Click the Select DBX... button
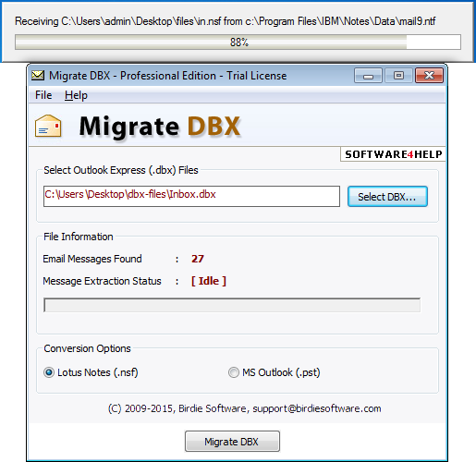Viewport: 476px width, 462px height. click(387, 197)
